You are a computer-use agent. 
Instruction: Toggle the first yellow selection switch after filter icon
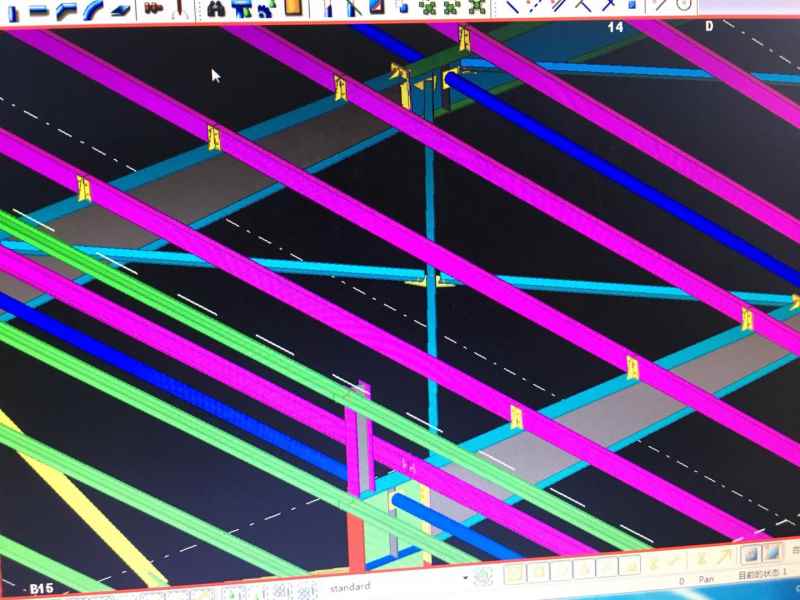515,573
